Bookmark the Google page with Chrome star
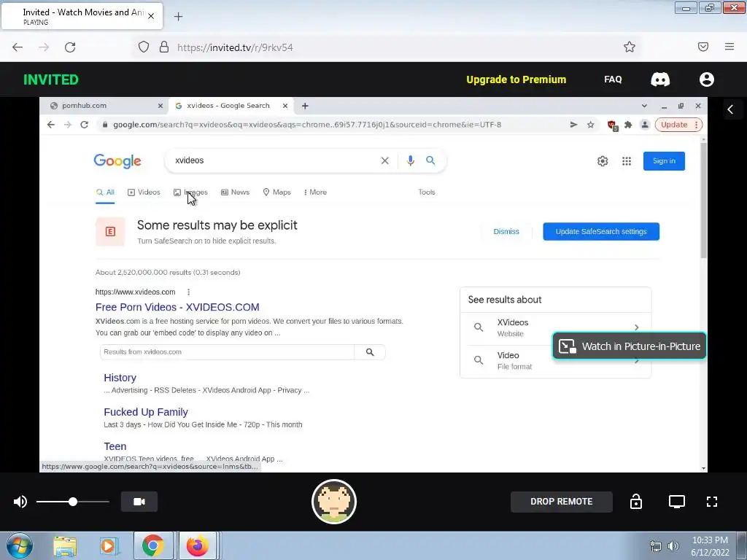Viewport: 747px width, 560px height. [x=591, y=125]
